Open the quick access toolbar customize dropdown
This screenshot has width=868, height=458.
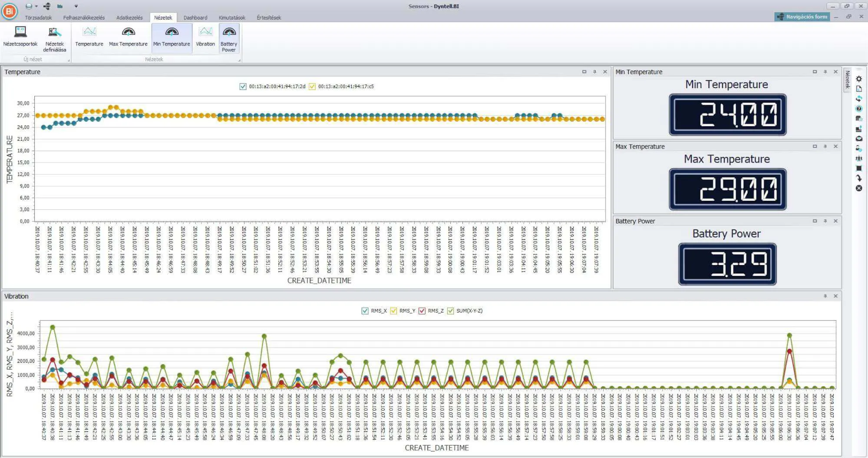click(76, 6)
